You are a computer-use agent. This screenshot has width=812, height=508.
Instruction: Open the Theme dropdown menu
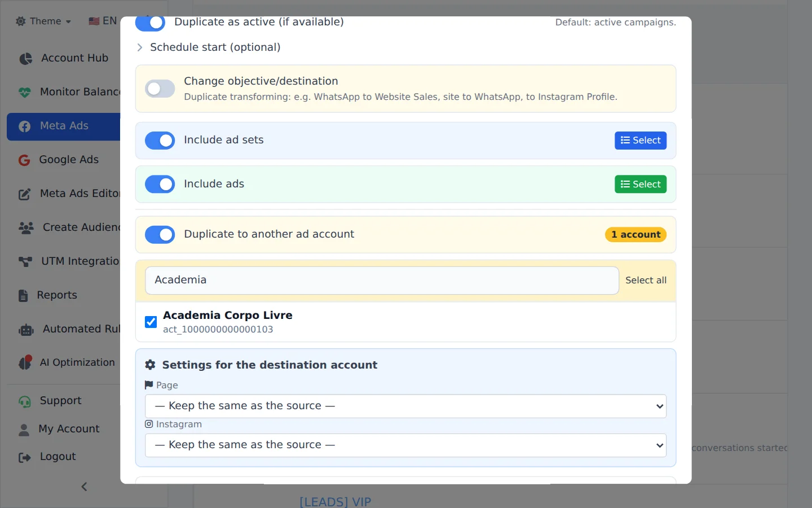[43, 21]
